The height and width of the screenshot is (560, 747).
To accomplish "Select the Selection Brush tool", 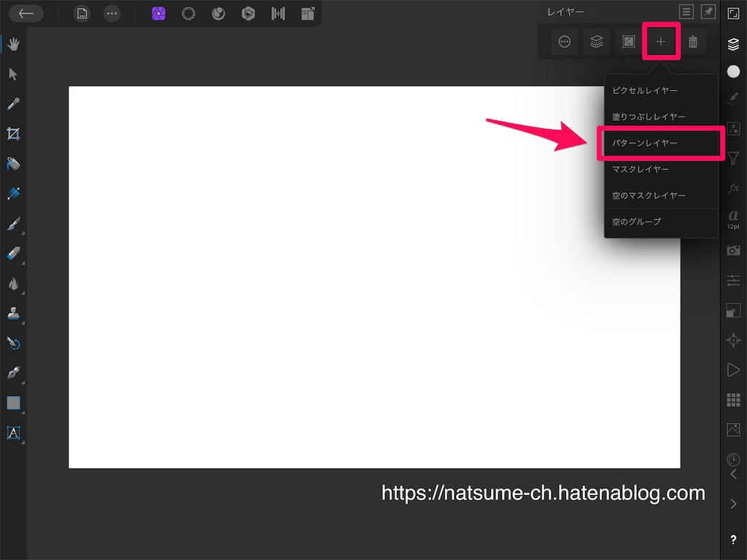I will click(x=13, y=193).
